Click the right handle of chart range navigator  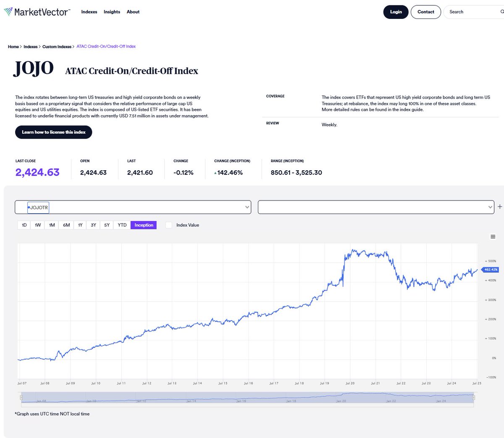pyautogui.click(x=474, y=397)
